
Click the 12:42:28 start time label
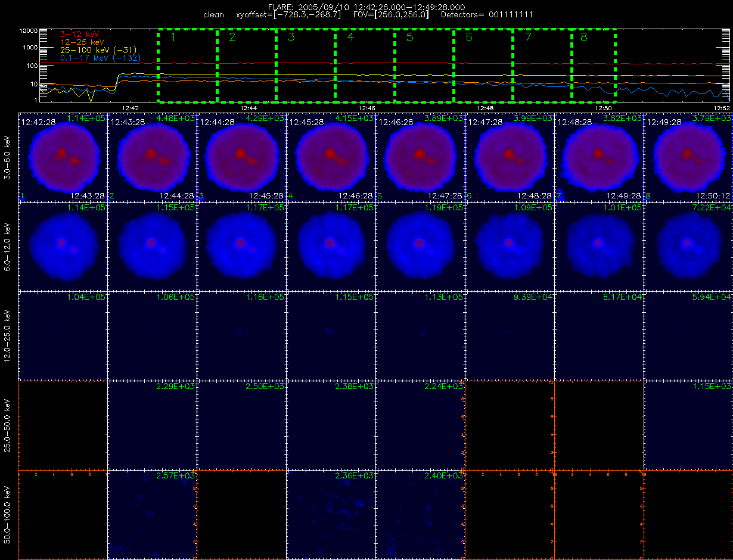coord(39,122)
